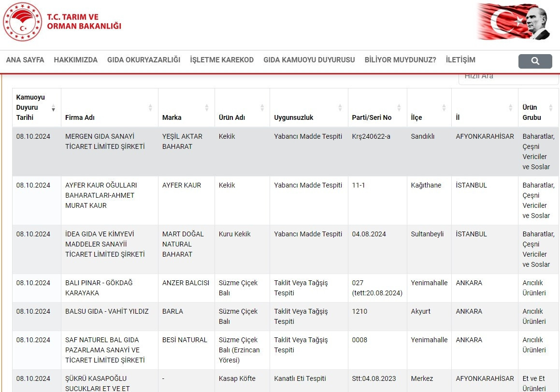Viewport: 560px width, 392px height.
Task: Sort by Marka column arrows
Action: (x=207, y=108)
